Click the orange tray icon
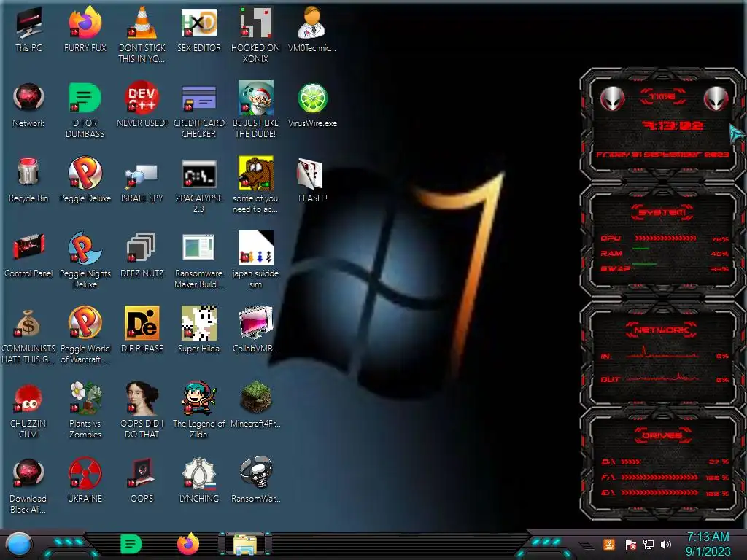The image size is (747, 560). (x=609, y=544)
